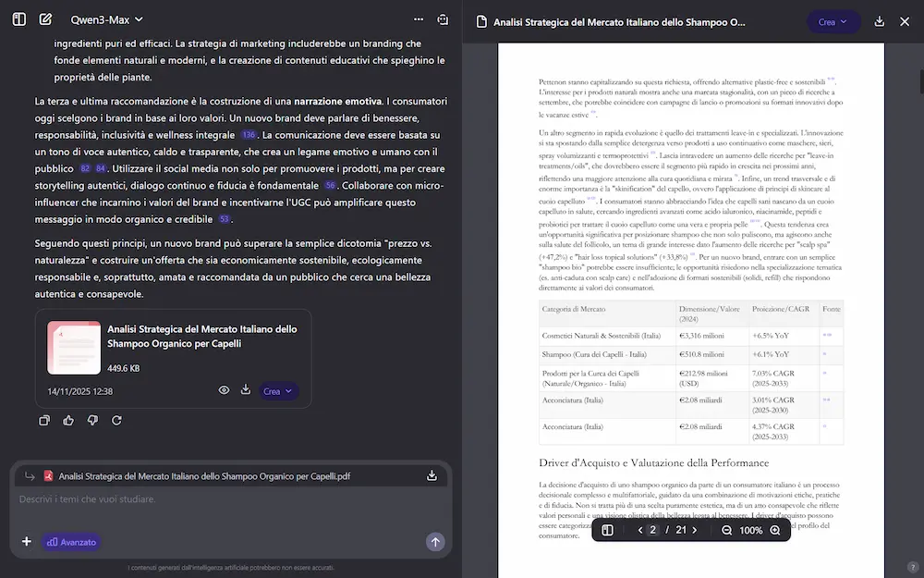Start a new chat with the edit icon

pos(45,19)
